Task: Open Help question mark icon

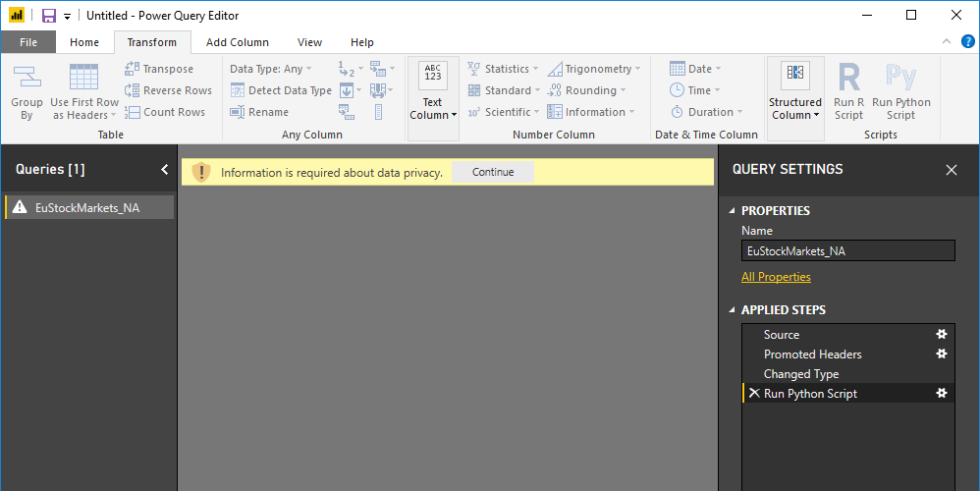Action: [x=967, y=42]
